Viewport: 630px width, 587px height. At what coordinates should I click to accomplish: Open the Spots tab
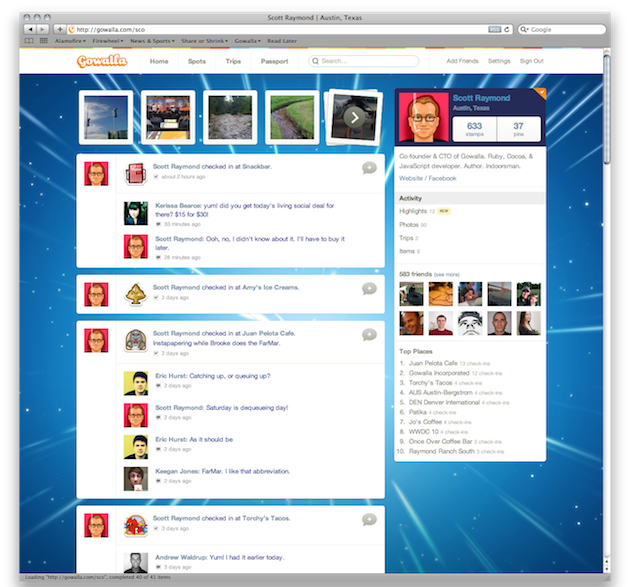[x=197, y=61]
